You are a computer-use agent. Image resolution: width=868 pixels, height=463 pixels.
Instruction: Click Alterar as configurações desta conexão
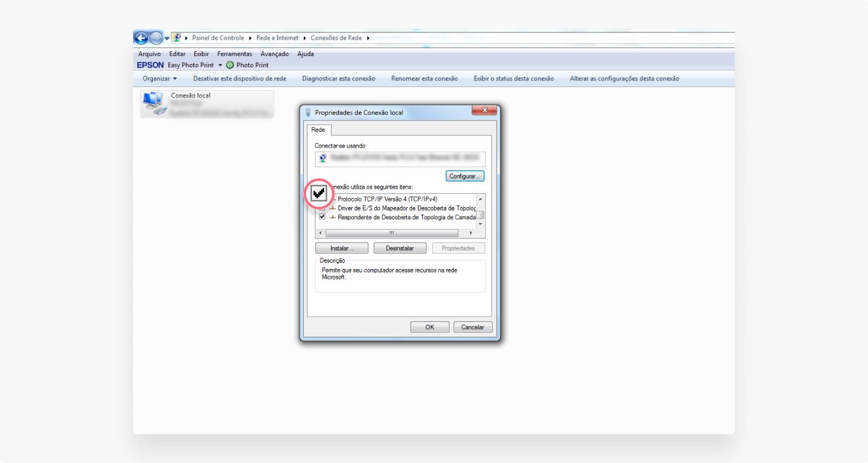[x=624, y=79]
